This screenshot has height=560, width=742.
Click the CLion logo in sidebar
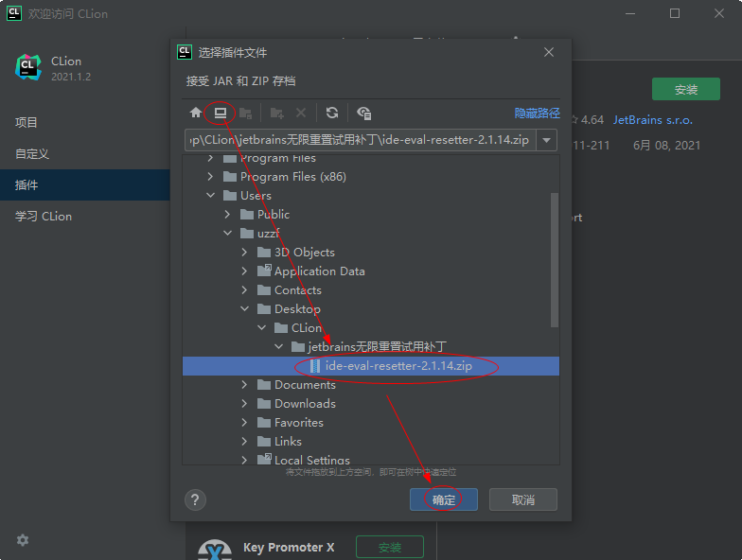28,68
